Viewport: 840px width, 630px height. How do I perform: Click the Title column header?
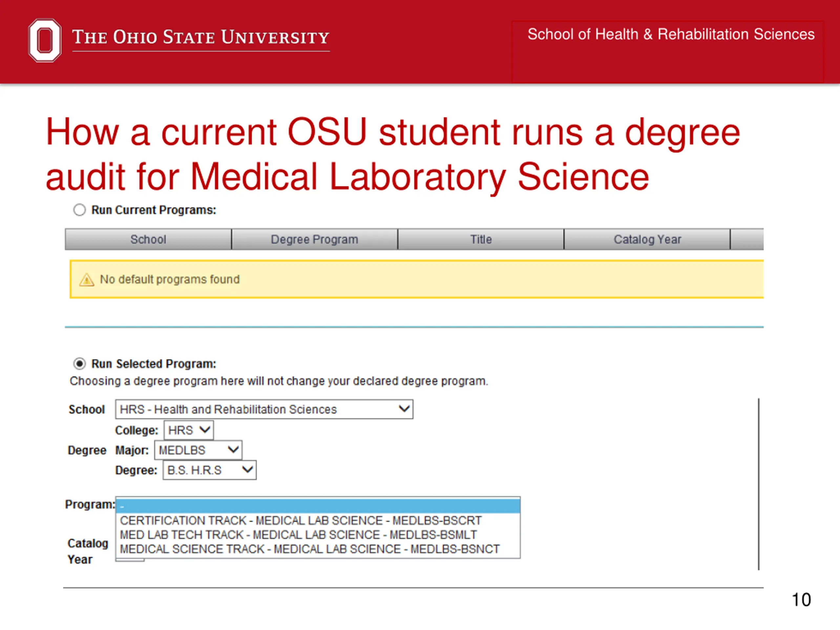(x=481, y=239)
